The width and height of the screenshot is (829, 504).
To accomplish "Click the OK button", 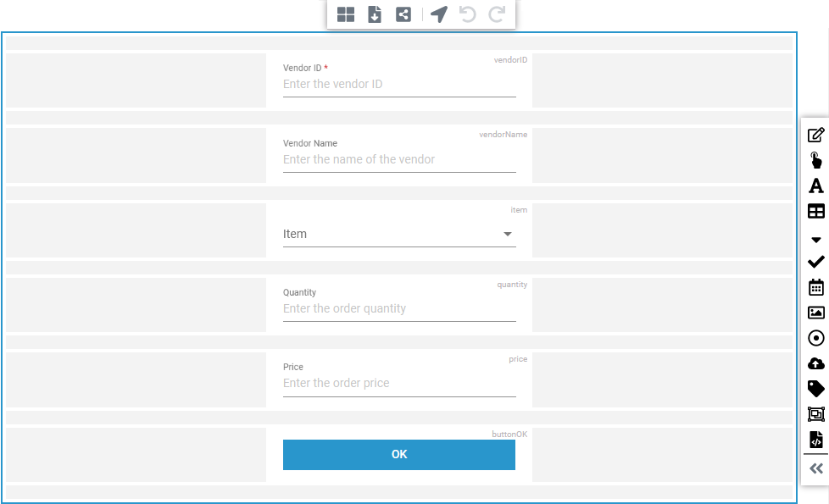I will coord(398,454).
